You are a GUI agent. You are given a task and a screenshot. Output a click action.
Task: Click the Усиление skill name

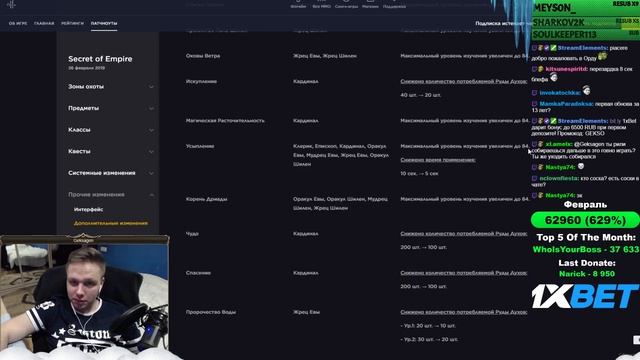coord(200,146)
